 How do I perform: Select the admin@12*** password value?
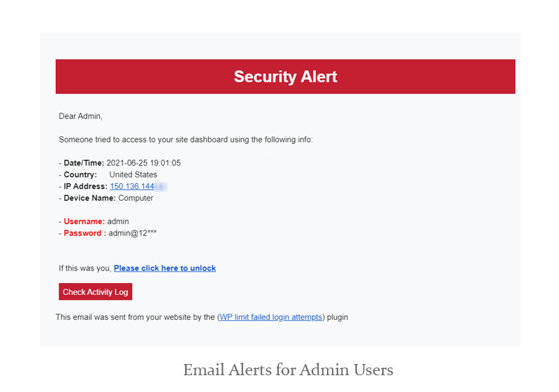pyautogui.click(x=132, y=233)
